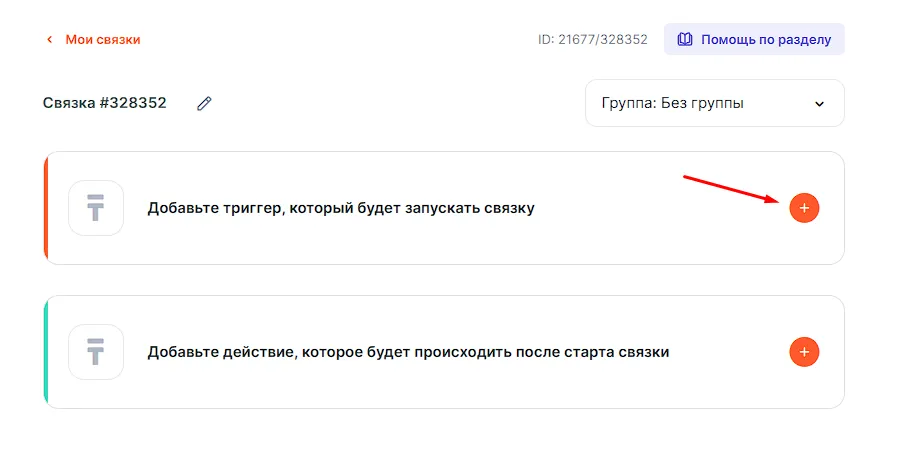Click the word связки ending the action prompt
This screenshot has width=900, height=476.
(641, 352)
